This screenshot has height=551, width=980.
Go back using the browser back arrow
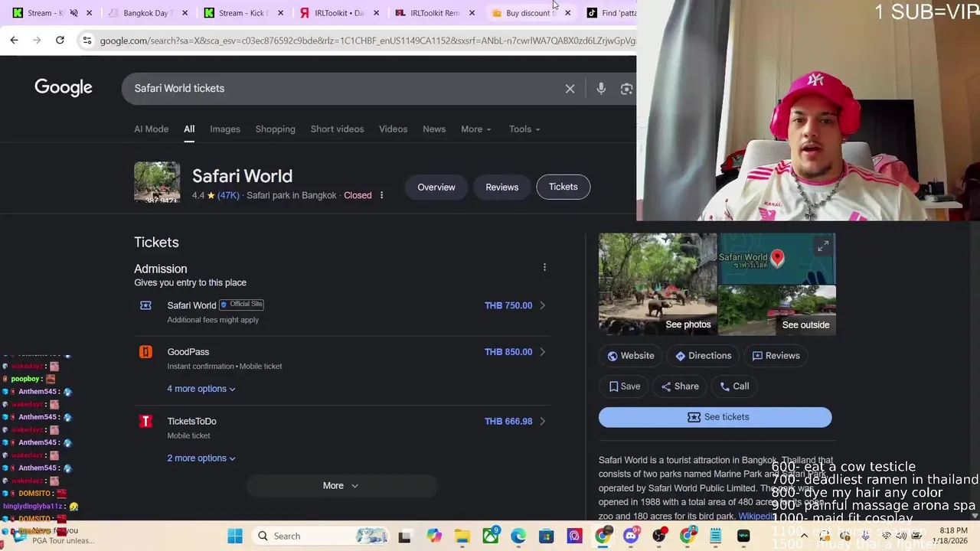14,40
